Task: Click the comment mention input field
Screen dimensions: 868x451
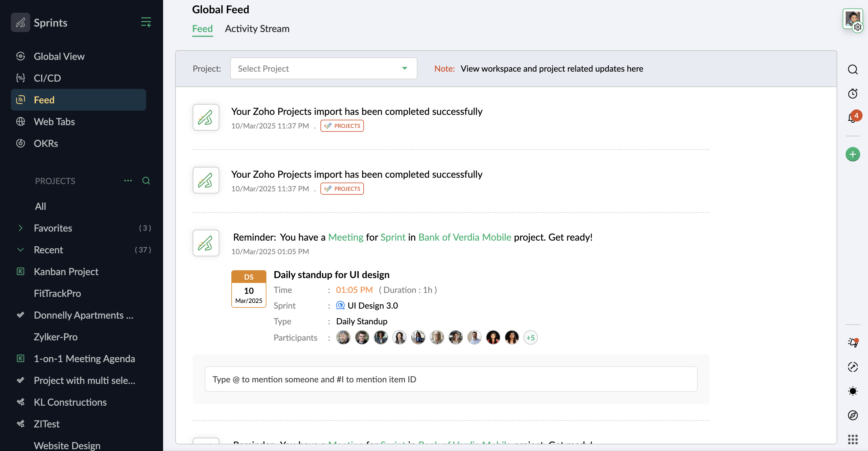Action: [x=451, y=379]
